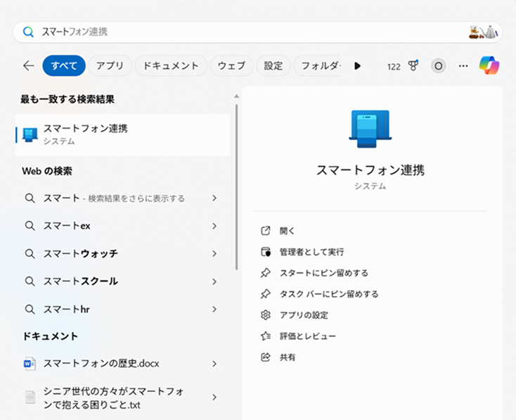This screenshot has height=420, width=516.
Task: Click 開く to launch the app
Action: tap(288, 231)
